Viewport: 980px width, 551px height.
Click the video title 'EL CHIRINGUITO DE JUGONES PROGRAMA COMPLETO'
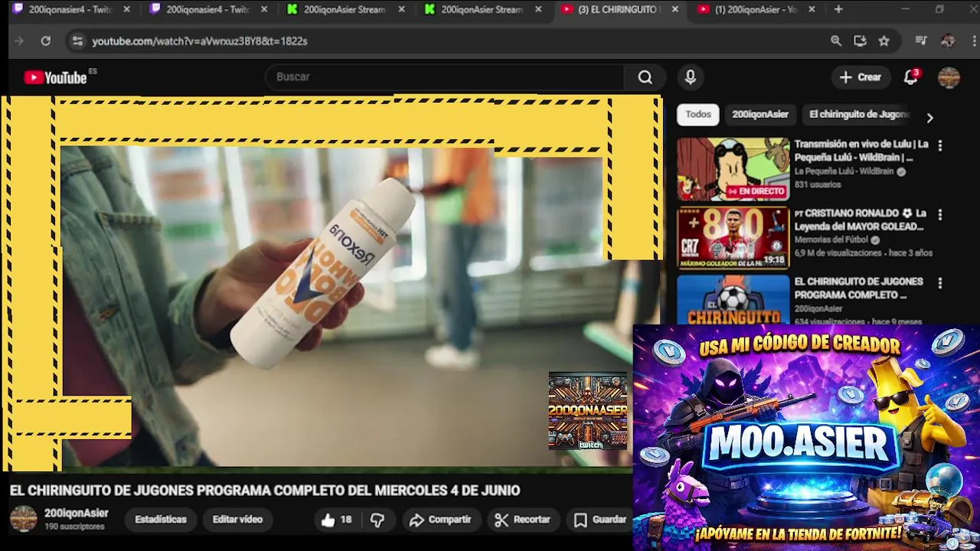[x=265, y=491]
